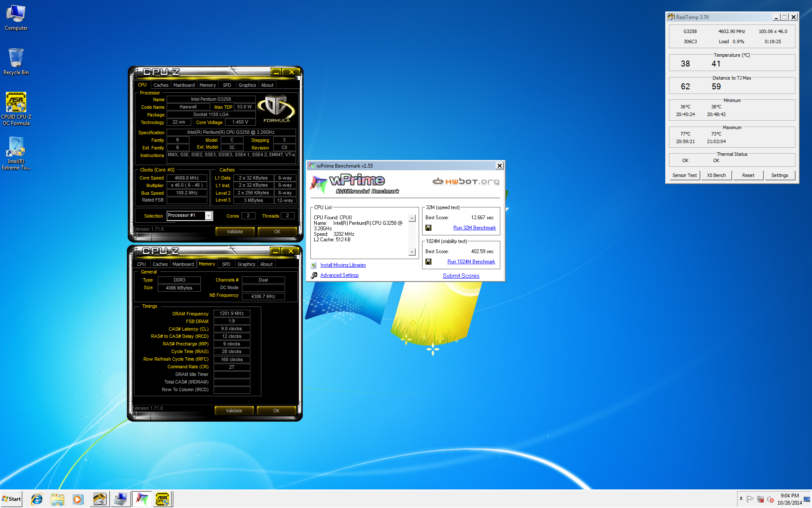Open the Computer desktop icon

tap(16, 18)
